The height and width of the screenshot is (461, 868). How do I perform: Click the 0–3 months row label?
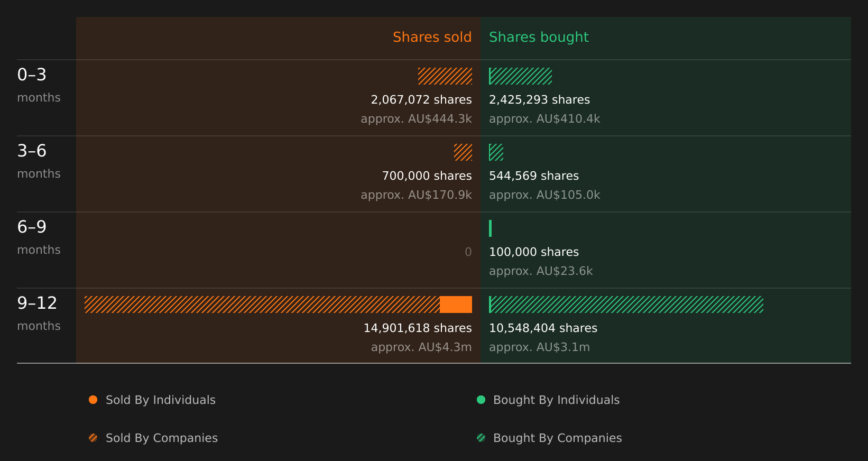(39, 85)
